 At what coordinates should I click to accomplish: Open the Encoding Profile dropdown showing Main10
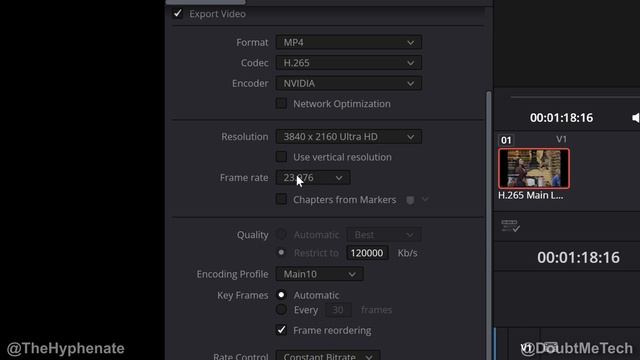point(319,274)
